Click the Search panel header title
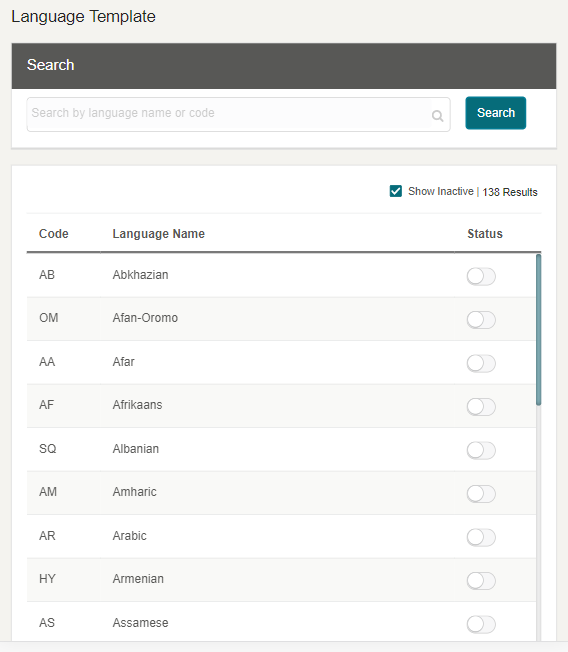 point(51,65)
